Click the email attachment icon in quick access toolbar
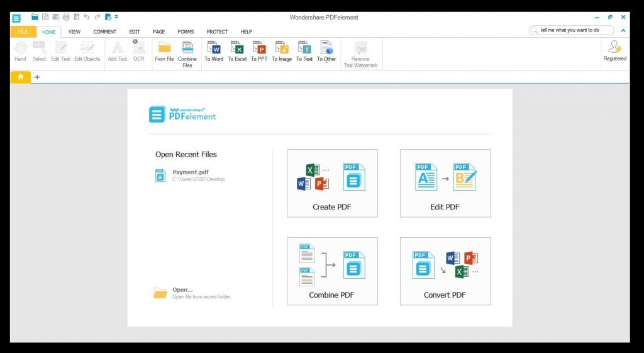Image resolution: width=644 pixels, height=353 pixels. (56, 17)
